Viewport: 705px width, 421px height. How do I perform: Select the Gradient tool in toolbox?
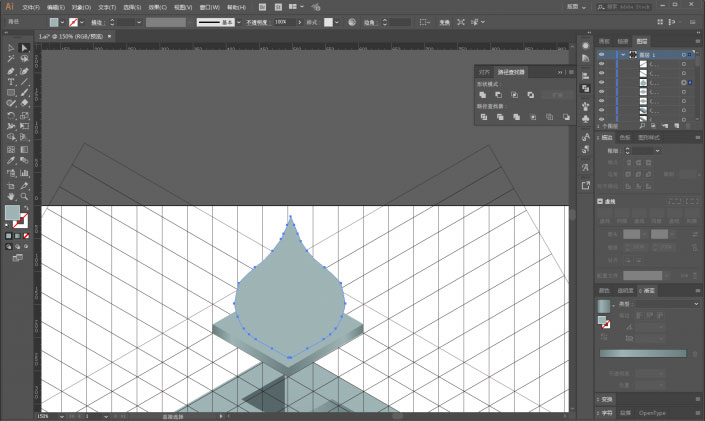pos(24,149)
